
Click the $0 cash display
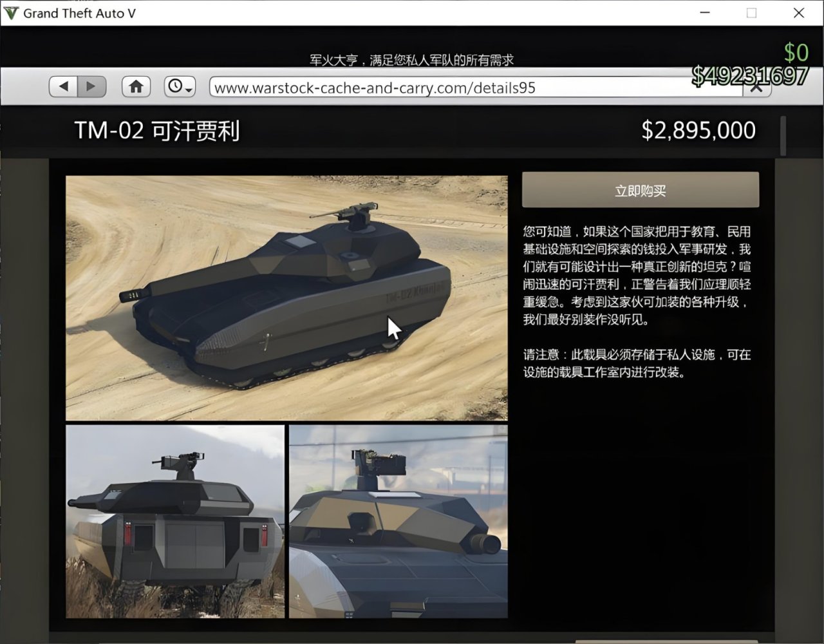click(796, 52)
